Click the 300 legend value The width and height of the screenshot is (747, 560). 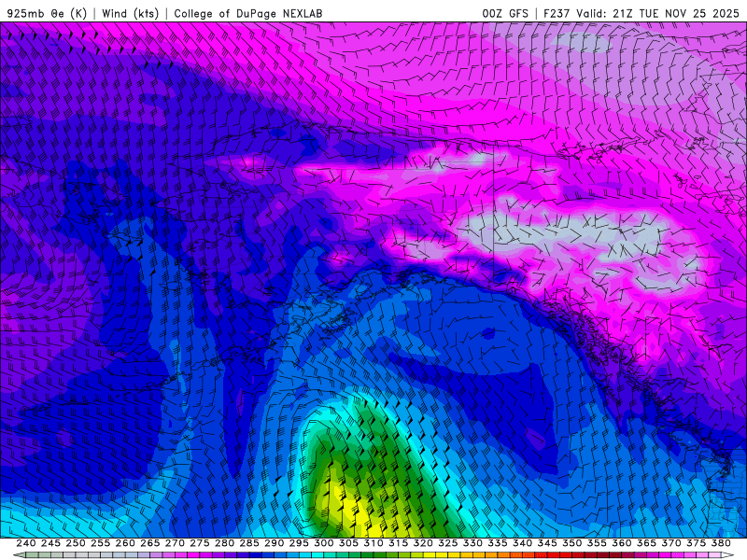pos(323,543)
